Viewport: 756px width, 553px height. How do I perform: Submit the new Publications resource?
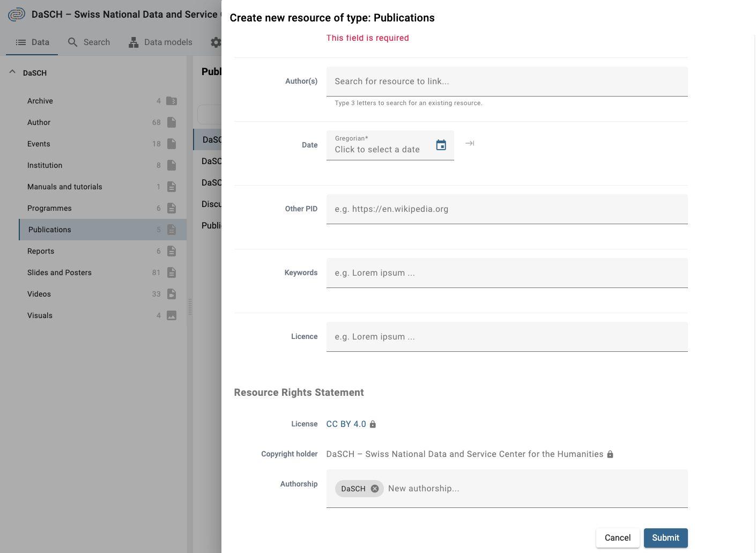pos(665,538)
